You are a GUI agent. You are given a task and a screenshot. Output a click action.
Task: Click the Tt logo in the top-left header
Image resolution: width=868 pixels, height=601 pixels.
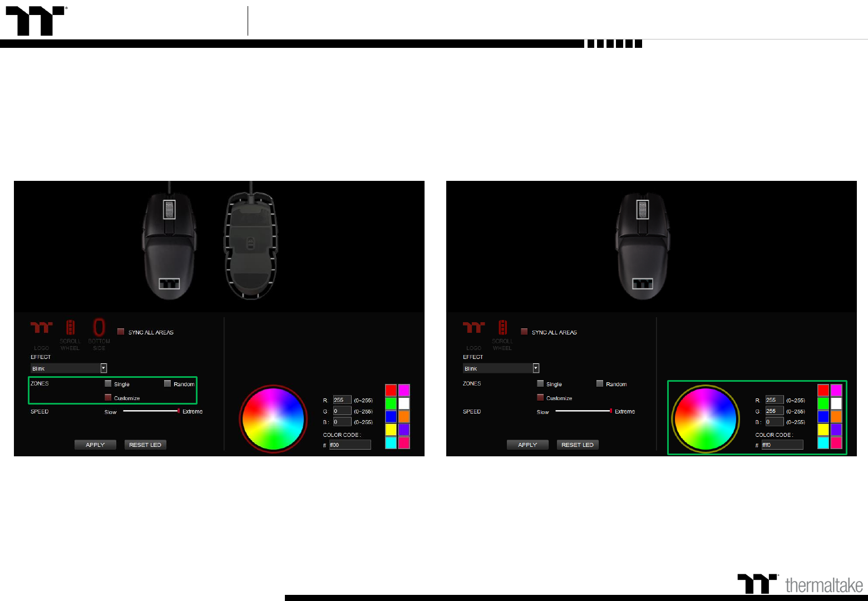click(36, 21)
